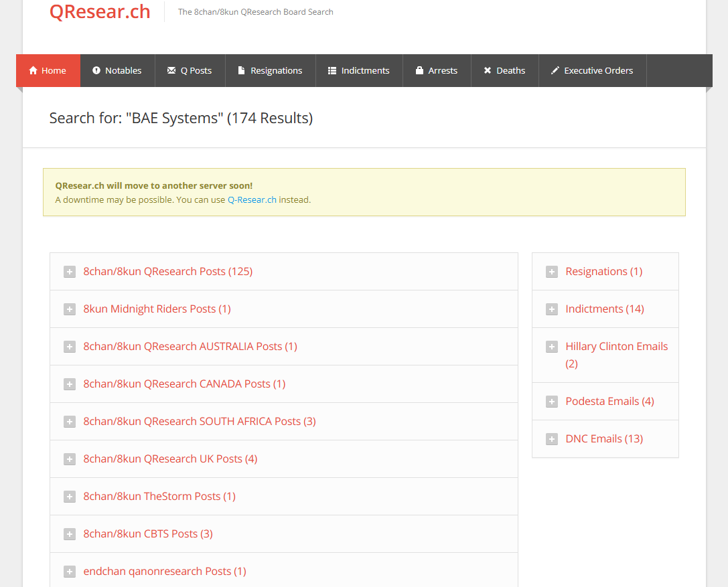Open the Home menu tab

click(x=48, y=70)
